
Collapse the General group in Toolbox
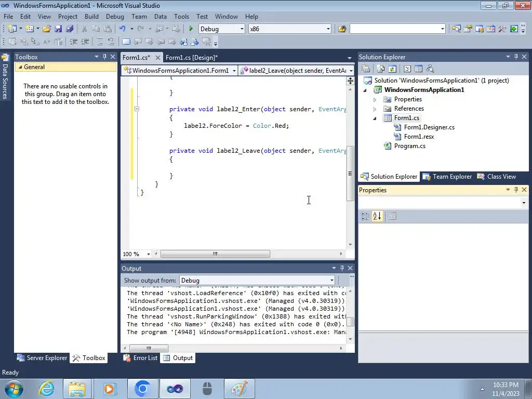20,67
